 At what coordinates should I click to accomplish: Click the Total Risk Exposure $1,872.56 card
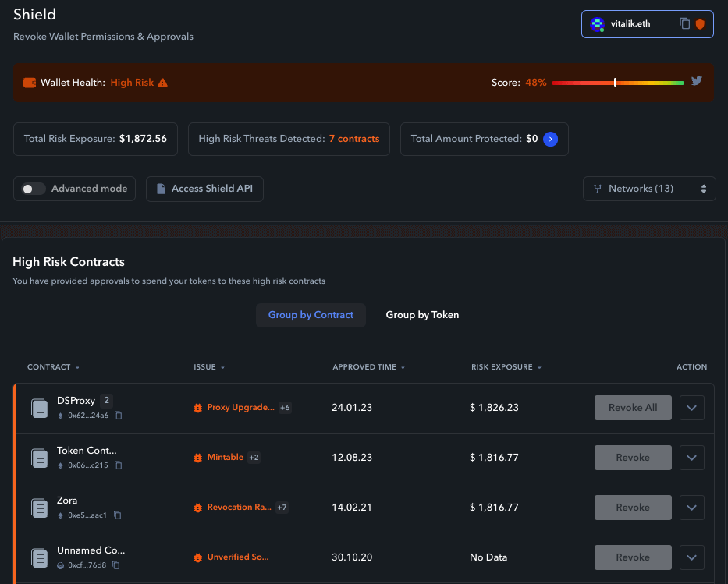click(x=95, y=139)
